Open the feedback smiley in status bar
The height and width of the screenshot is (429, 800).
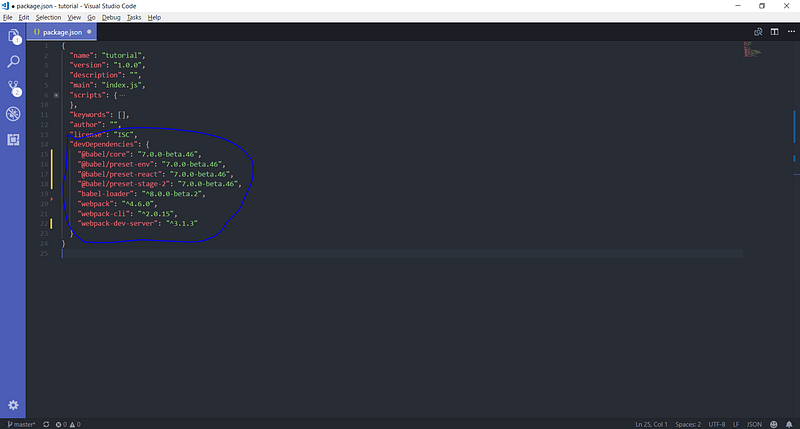773,424
